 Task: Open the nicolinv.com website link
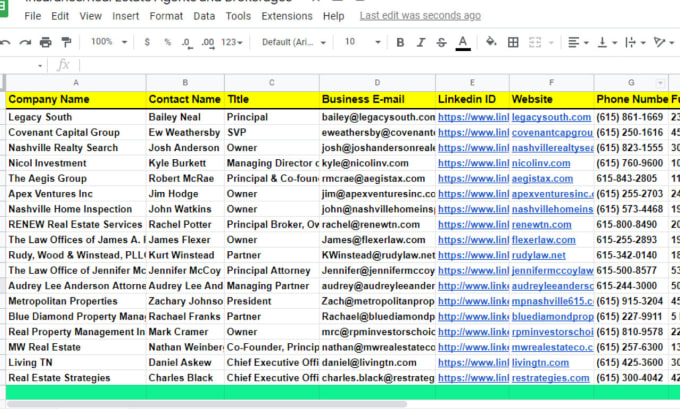click(x=541, y=163)
